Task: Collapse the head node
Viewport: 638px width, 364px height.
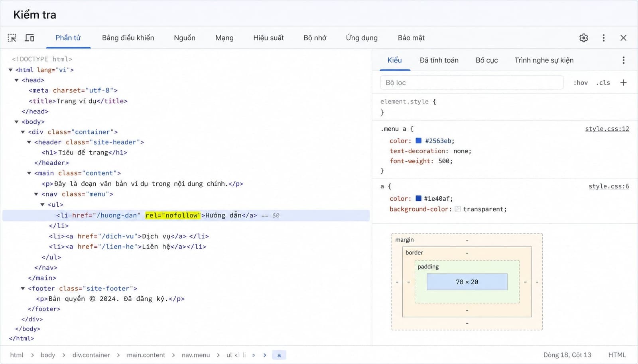Action: [17, 80]
